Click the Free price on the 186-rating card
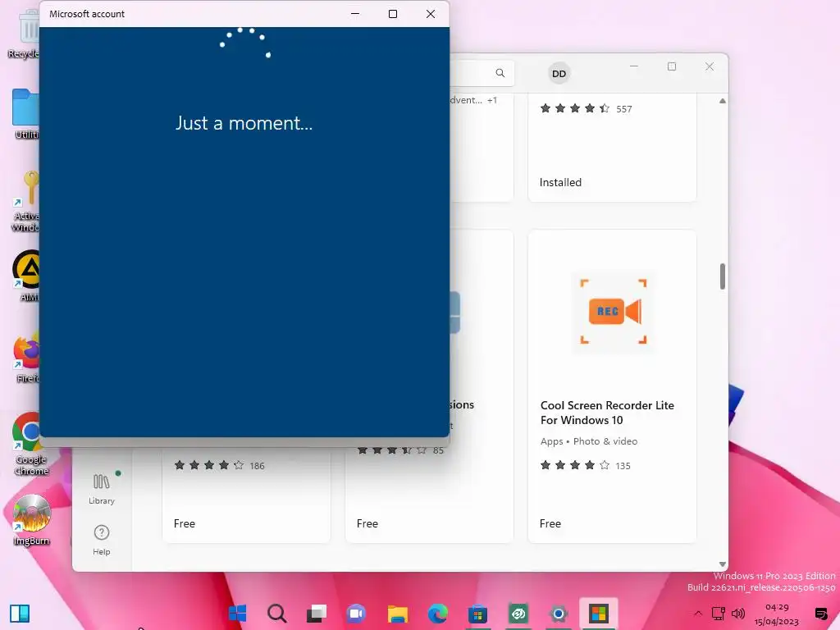 tap(185, 523)
